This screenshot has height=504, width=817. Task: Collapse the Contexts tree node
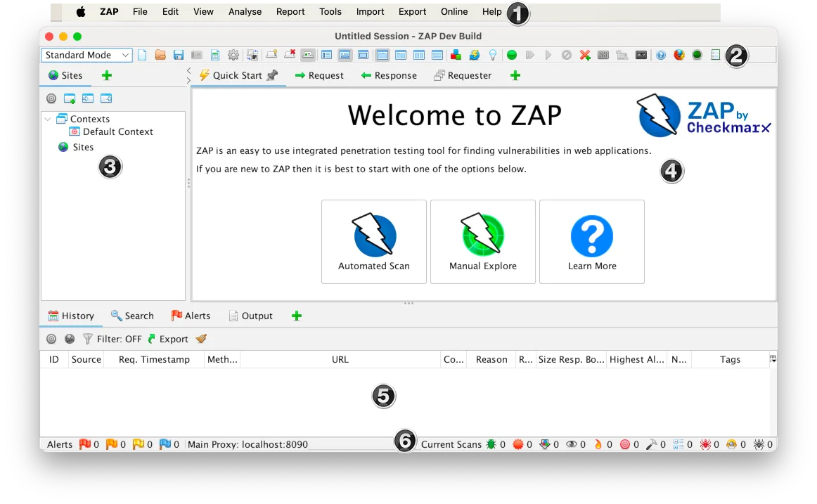click(x=48, y=119)
